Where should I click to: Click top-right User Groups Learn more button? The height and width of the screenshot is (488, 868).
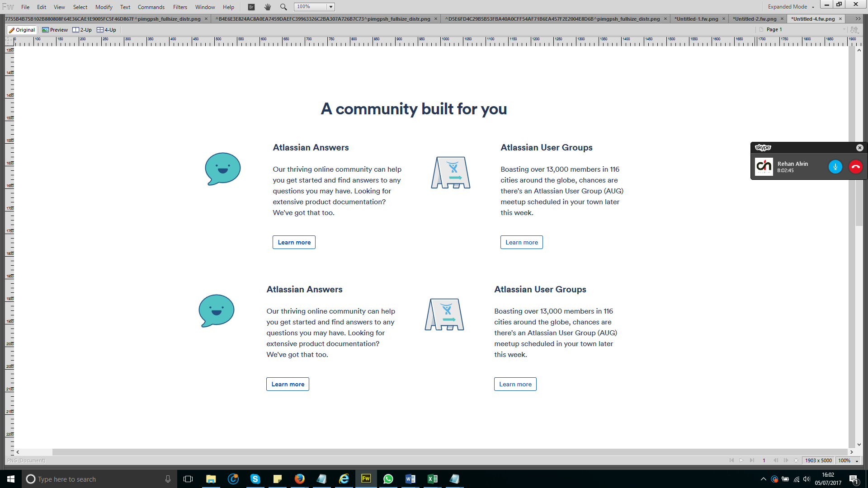(x=522, y=242)
